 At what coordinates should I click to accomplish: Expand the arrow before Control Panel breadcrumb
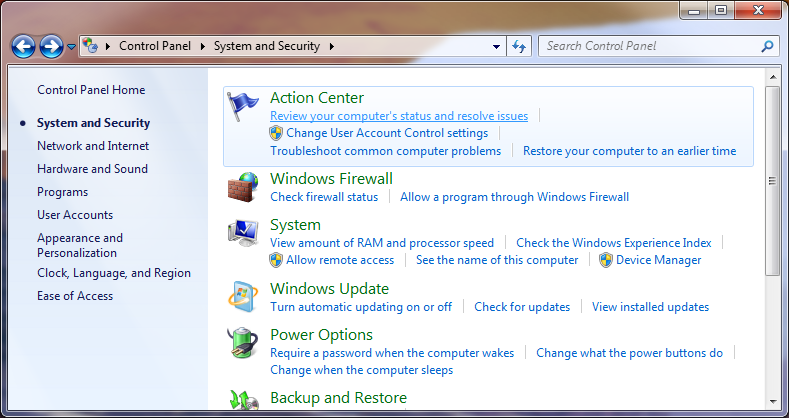tap(108, 46)
